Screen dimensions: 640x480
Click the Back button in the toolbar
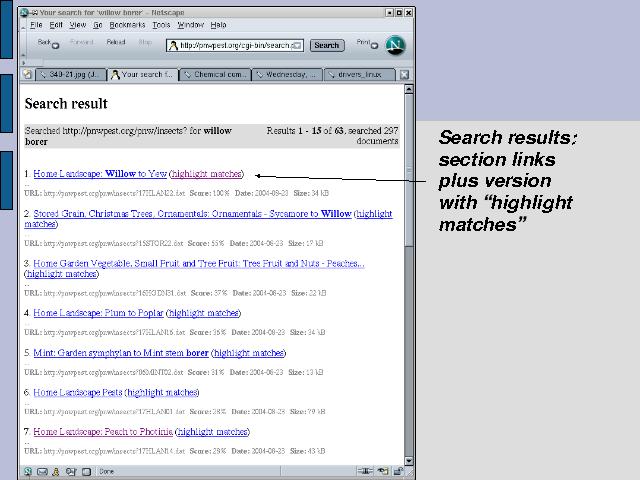click(44, 44)
